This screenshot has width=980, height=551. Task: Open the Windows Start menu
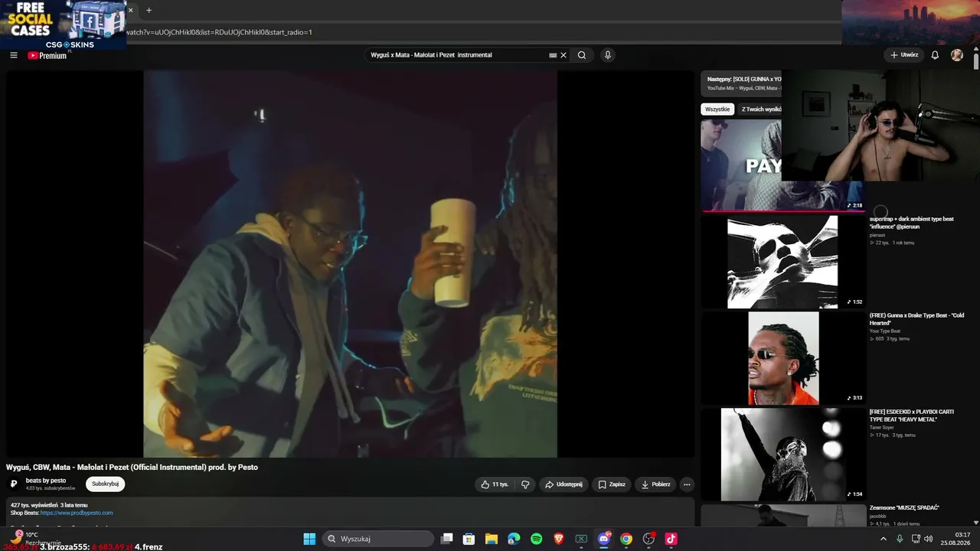[x=309, y=539]
